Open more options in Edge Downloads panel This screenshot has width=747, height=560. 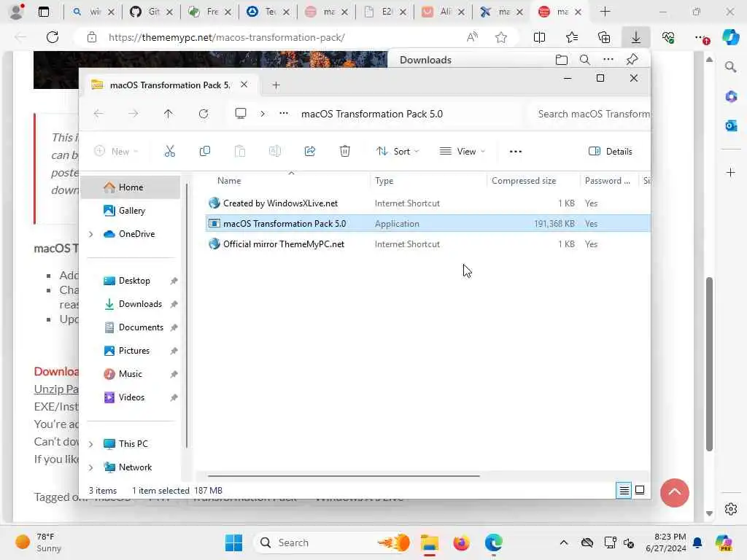click(x=608, y=60)
